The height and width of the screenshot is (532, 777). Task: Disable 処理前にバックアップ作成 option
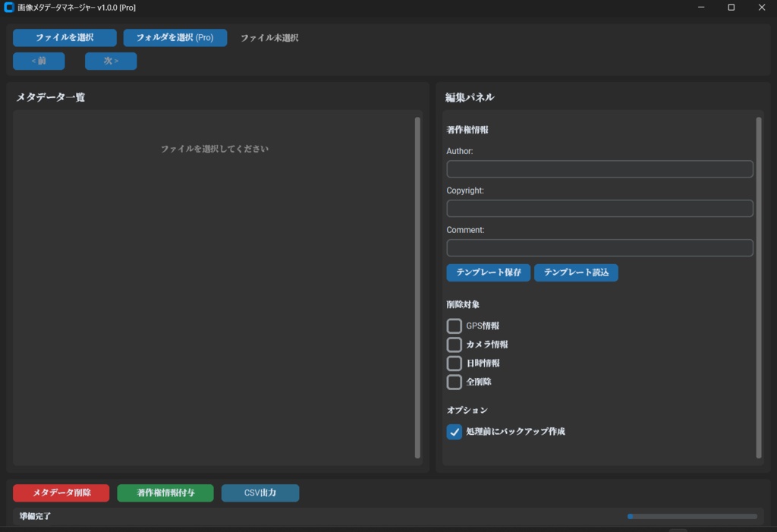click(454, 431)
